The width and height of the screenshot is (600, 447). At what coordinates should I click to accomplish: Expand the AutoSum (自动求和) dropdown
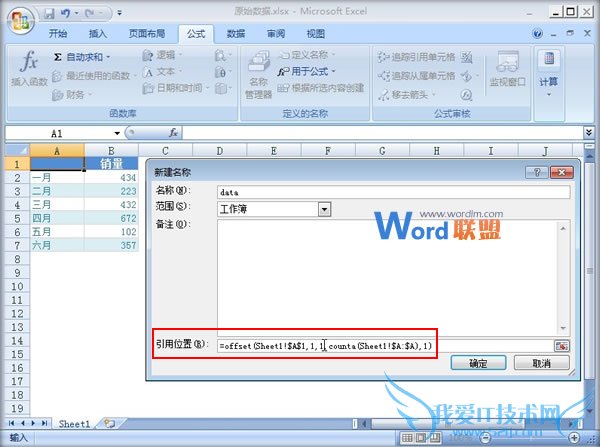[x=109, y=57]
